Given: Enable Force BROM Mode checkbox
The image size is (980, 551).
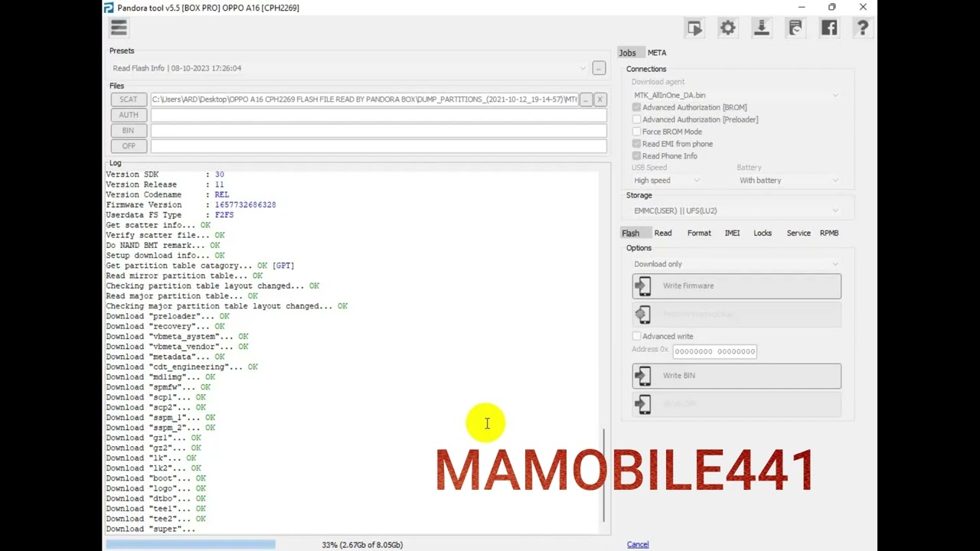Looking at the screenshot, I should pyautogui.click(x=636, y=132).
